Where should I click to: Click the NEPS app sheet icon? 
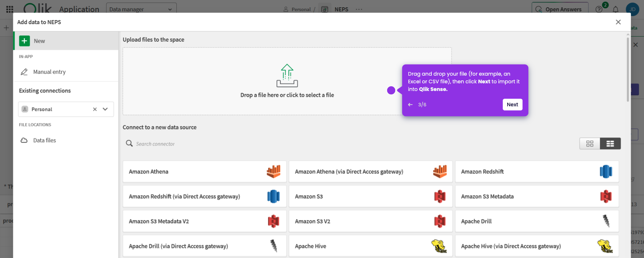point(325,10)
